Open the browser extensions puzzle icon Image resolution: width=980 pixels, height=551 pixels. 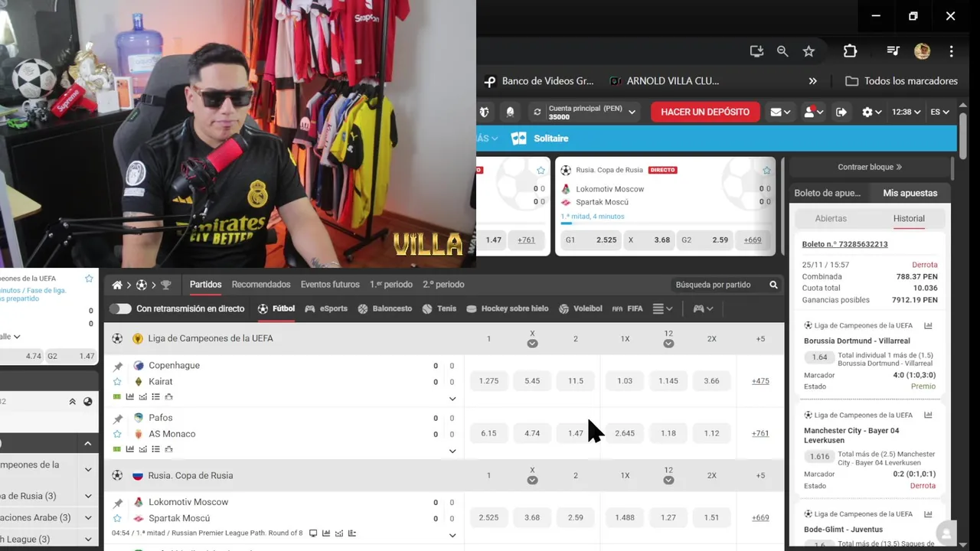click(x=850, y=51)
